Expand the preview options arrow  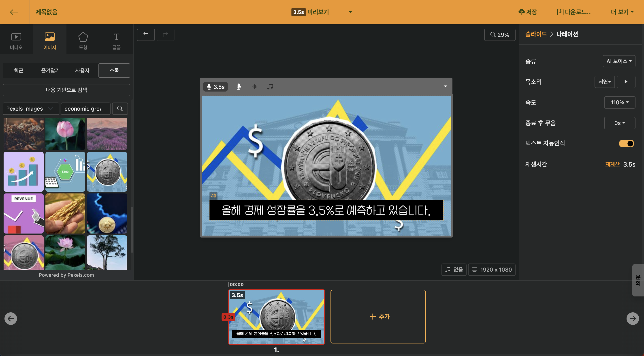[x=350, y=12]
